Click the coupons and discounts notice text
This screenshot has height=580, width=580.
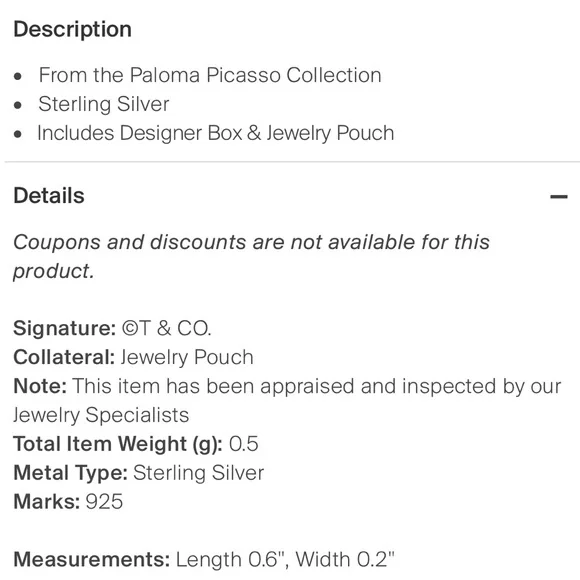[x=252, y=257]
